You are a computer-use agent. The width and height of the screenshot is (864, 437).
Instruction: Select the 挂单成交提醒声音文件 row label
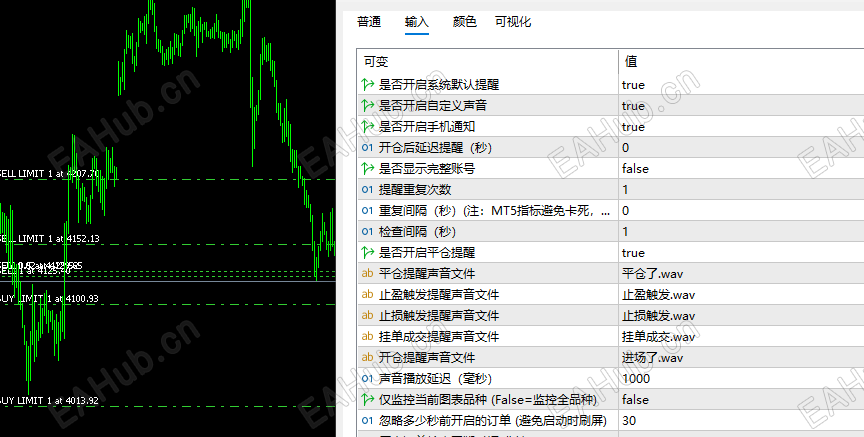[x=439, y=337]
